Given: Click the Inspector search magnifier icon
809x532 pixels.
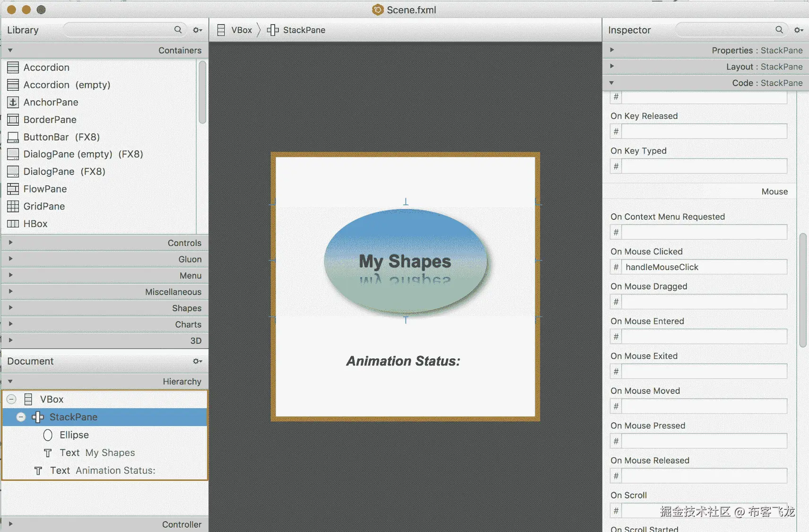Looking at the screenshot, I should [779, 30].
